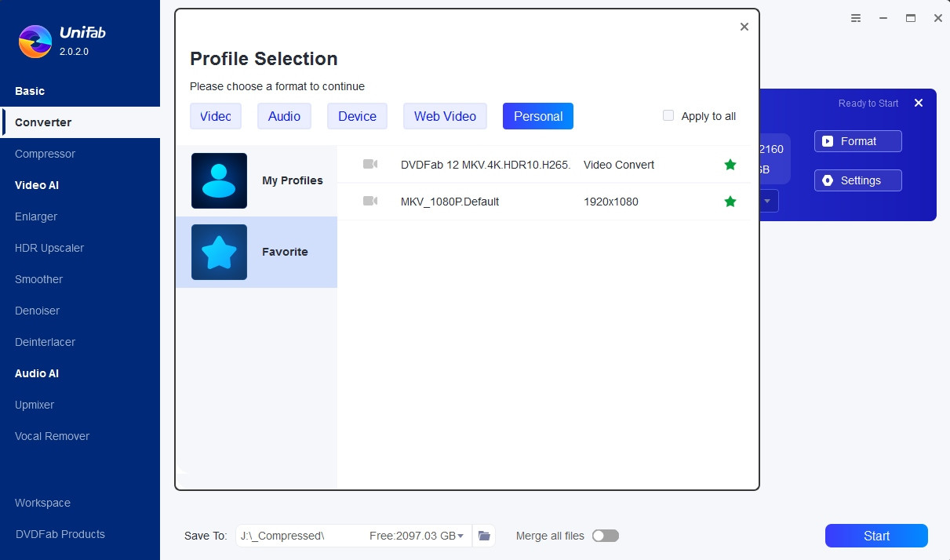Image resolution: width=950 pixels, height=560 pixels.
Task: Remove the Ready to Start task card
Action: click(x=919, y=103)
